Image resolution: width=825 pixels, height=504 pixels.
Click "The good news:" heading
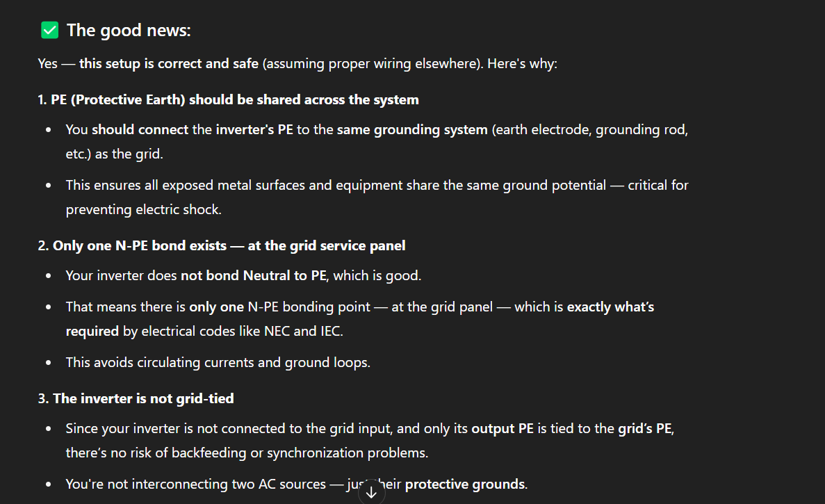[129, 31]
